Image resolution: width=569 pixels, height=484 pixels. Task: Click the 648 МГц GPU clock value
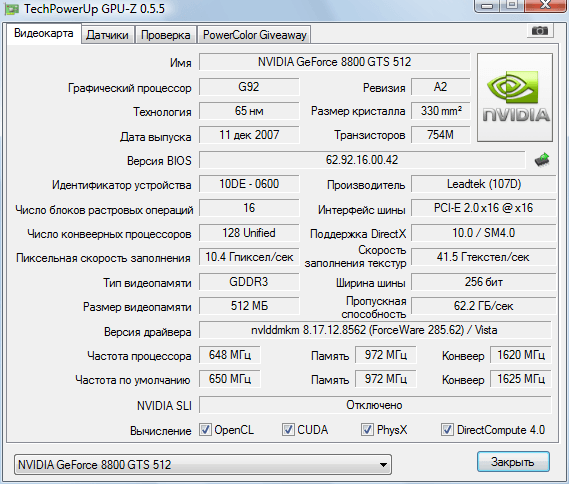click(x=229, y=355)
